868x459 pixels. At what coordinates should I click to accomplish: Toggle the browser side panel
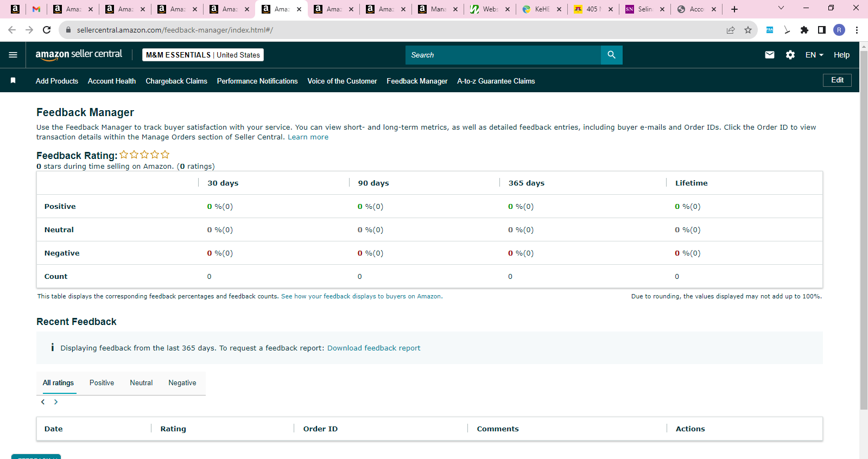pos(822,30)
